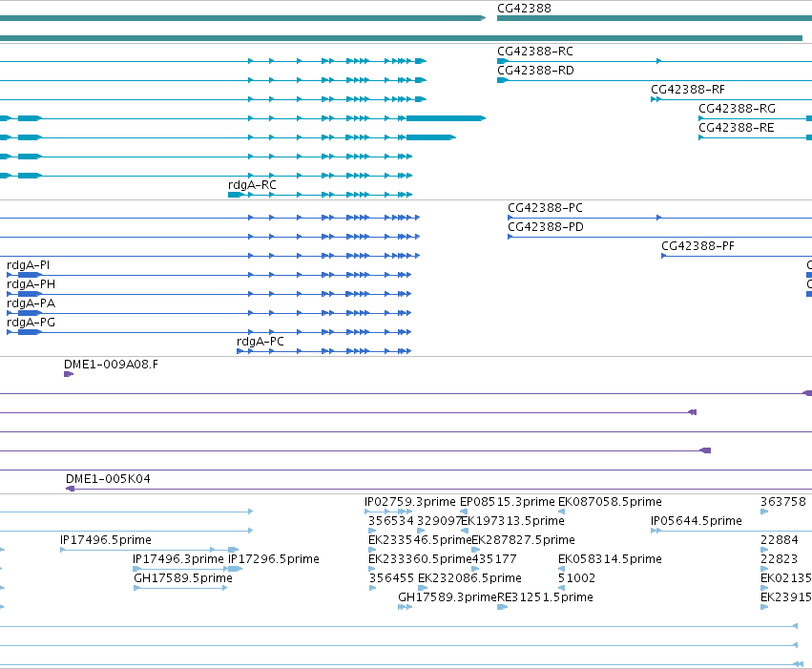Image resolution: width=812 pixels, height=669 pixels.
Task: Click the arrowhead at DME1-005K04 start
Action: 70,489
